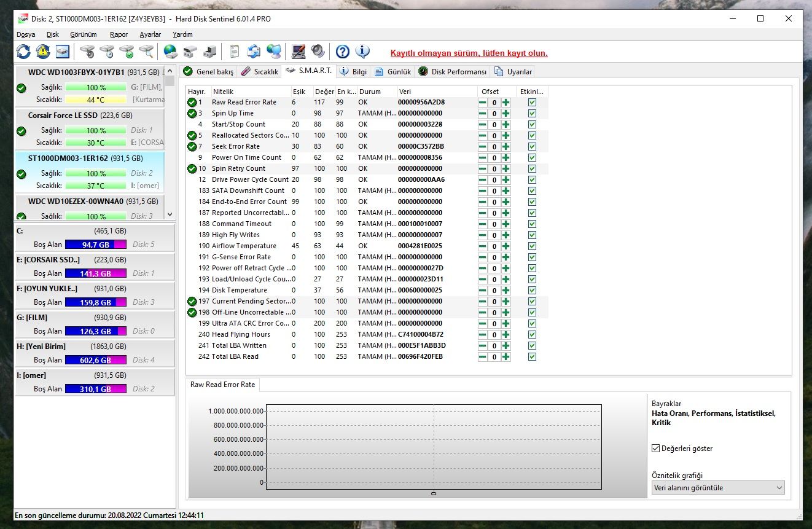Viewport: 812px width, 529px height.
Task: Open the Dosya menu
Action: pos(26,34)
